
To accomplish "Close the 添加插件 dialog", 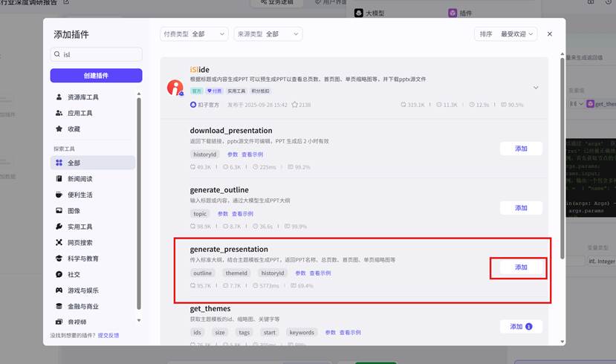I will click(x=550, y=34).
